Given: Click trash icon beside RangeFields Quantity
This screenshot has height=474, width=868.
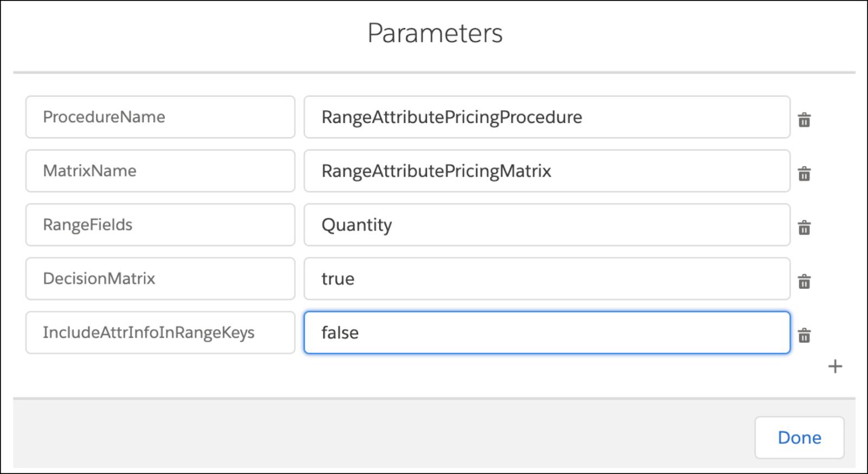Looking at the screenshot, I should coord(804,227).
